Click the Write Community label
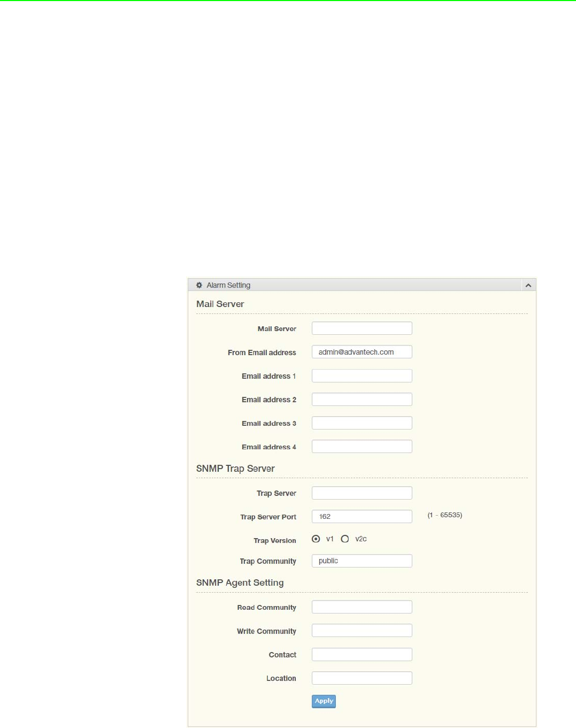Viewport: 576px width, 728px height. pyautogui.click(x=266, y=631)
